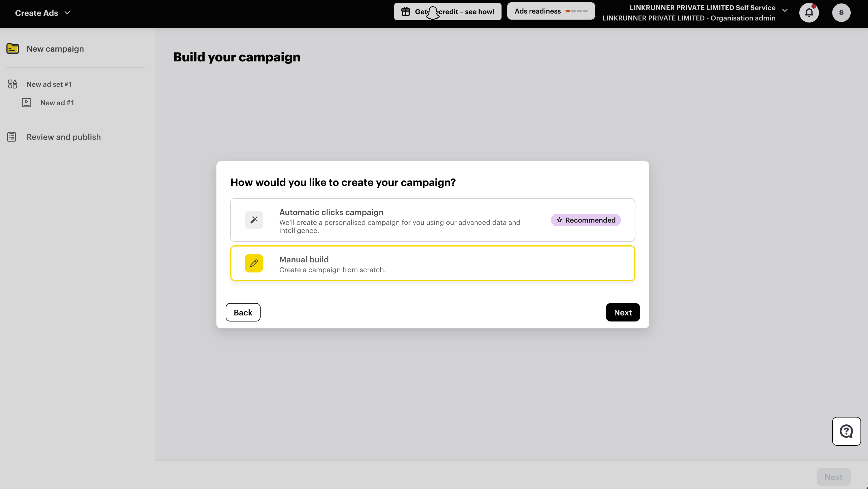The width and height of the screenshot is (868, 489).
Task: Click the New ad #1 play icon
Action: pos(27,103)
